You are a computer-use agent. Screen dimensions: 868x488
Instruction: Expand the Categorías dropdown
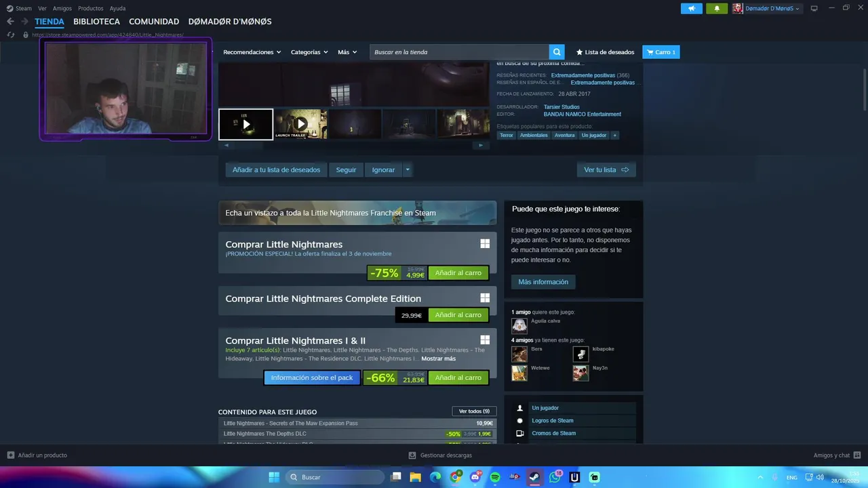click(x=309, y=52)
